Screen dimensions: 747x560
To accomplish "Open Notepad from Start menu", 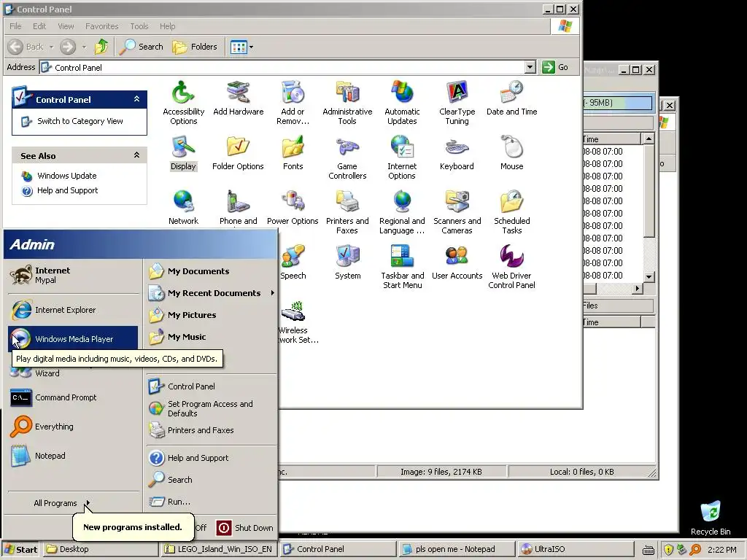I will (x=74, y=456).
